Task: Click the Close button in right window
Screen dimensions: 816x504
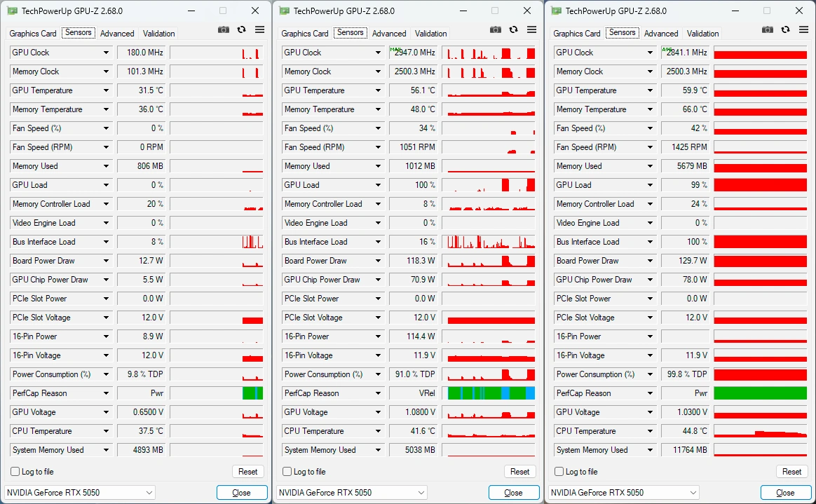Action: [x=786, y=493]
